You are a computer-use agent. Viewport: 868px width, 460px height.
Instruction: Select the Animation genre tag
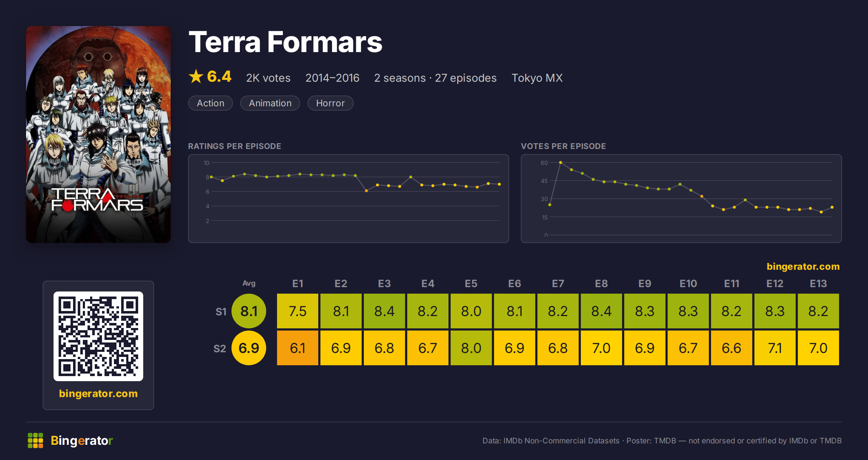click(x=270, y=103)
